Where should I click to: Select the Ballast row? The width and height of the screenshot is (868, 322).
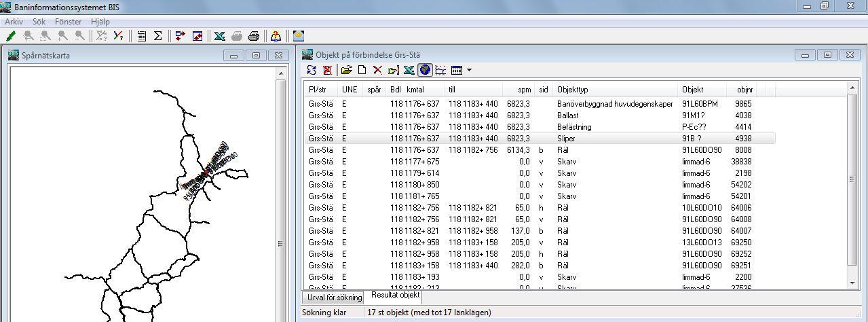point(540,115)
